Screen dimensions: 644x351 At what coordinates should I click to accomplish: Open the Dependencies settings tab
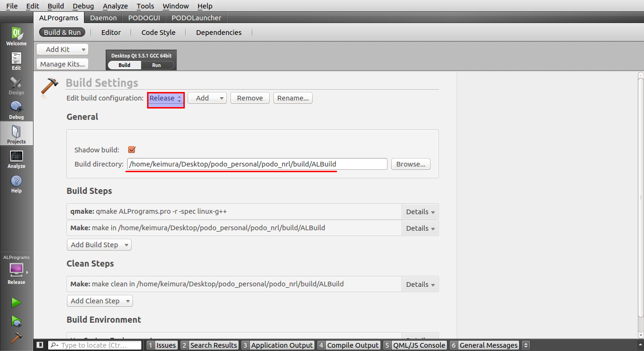(x=219, y=33)
